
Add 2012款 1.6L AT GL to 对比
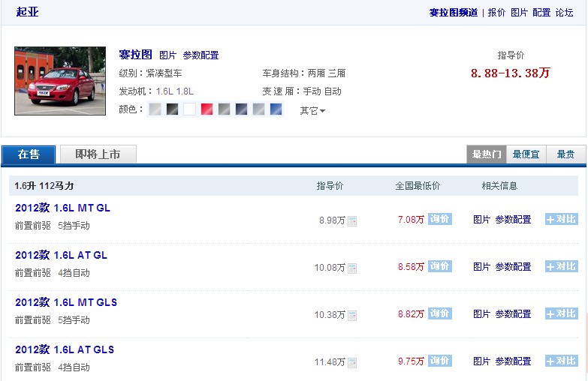tap(562, 266)
